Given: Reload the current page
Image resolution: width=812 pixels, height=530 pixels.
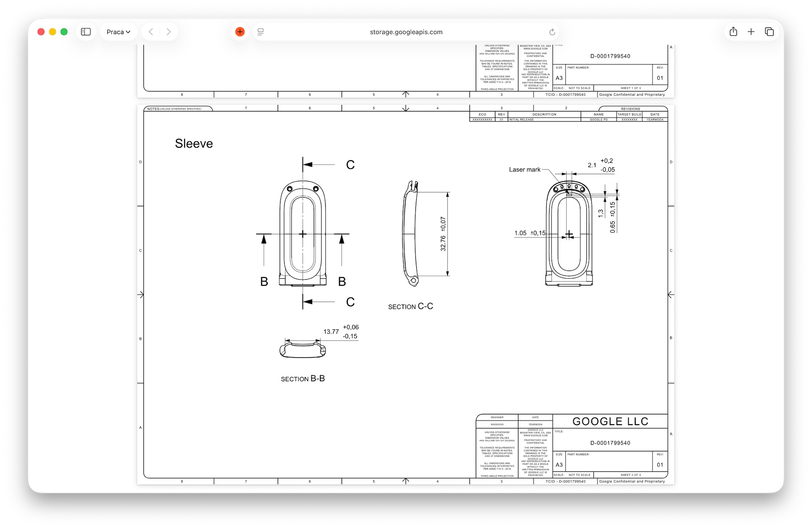Looking at the screenshot, I should coord(552,32).
